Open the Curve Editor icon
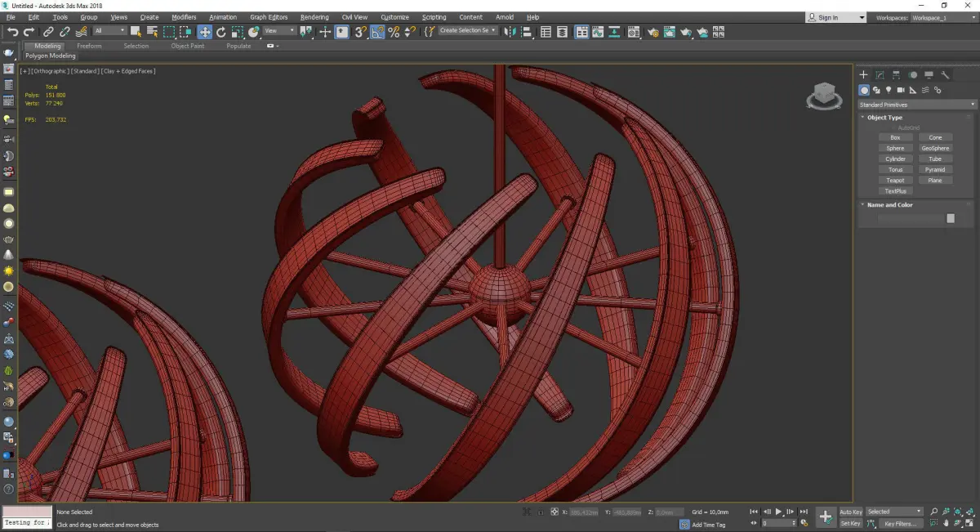 tap(598, 32)
